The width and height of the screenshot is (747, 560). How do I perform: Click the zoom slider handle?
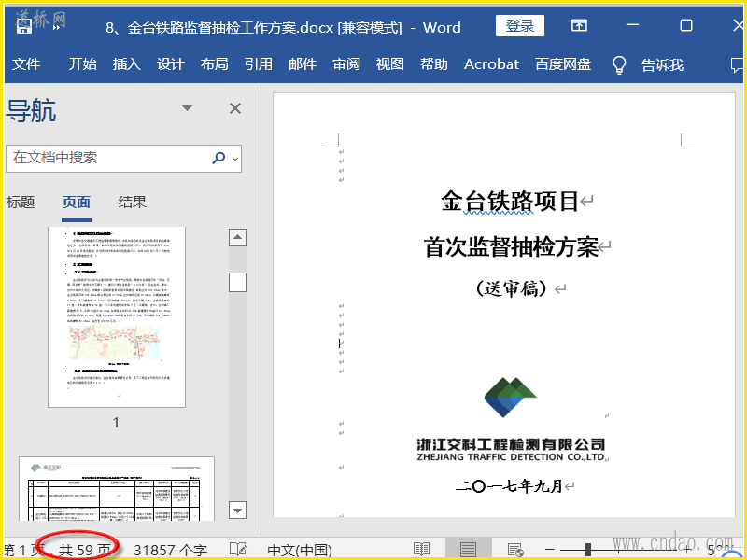(588, 550)
